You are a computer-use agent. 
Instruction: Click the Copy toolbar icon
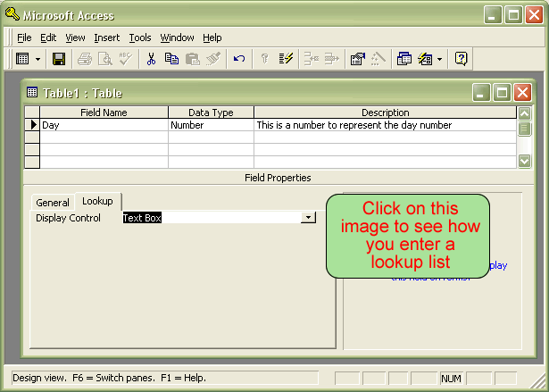click(x=171, y=59)
